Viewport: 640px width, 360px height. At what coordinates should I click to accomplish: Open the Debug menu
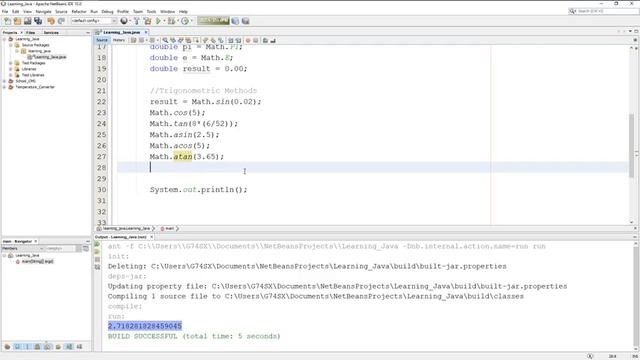(107, 11)
